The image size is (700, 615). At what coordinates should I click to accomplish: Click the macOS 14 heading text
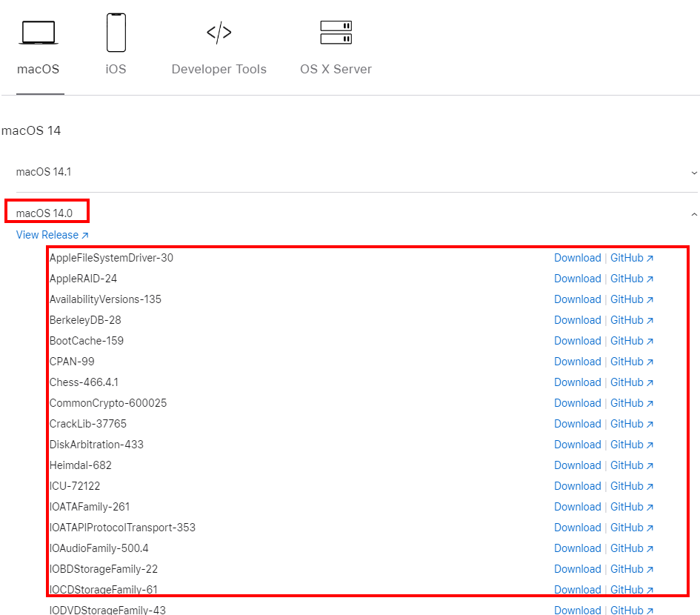click(x=31, y=131)
